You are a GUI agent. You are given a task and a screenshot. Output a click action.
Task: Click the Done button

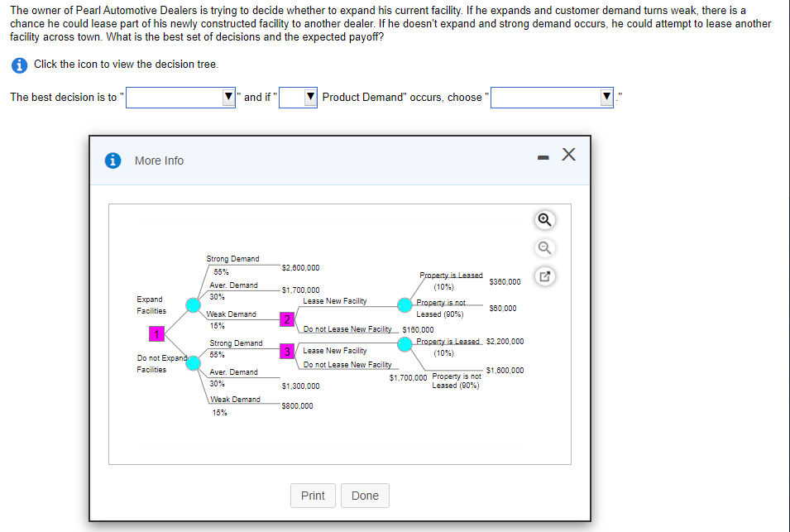[365, 496]
